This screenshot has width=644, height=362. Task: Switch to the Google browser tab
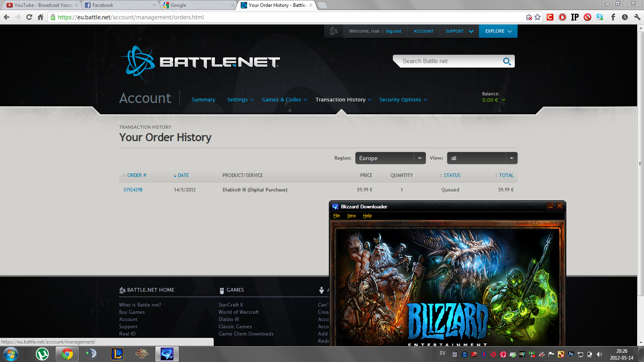tap(198, 5)
